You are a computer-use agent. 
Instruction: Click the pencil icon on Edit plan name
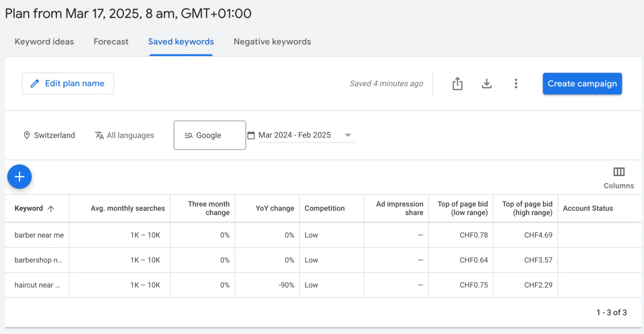(35, 83)
